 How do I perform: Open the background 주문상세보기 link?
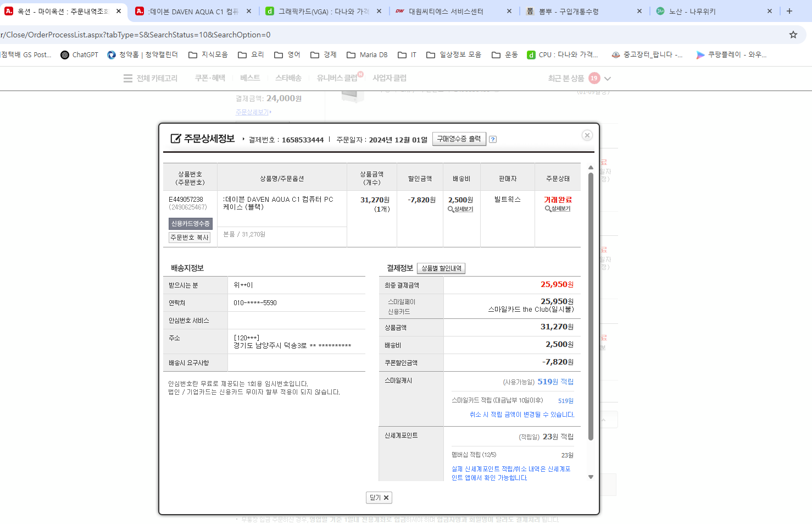253,112
